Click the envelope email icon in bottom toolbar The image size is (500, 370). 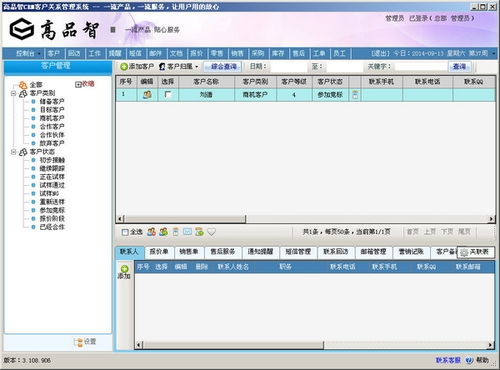tap(187, 231)
